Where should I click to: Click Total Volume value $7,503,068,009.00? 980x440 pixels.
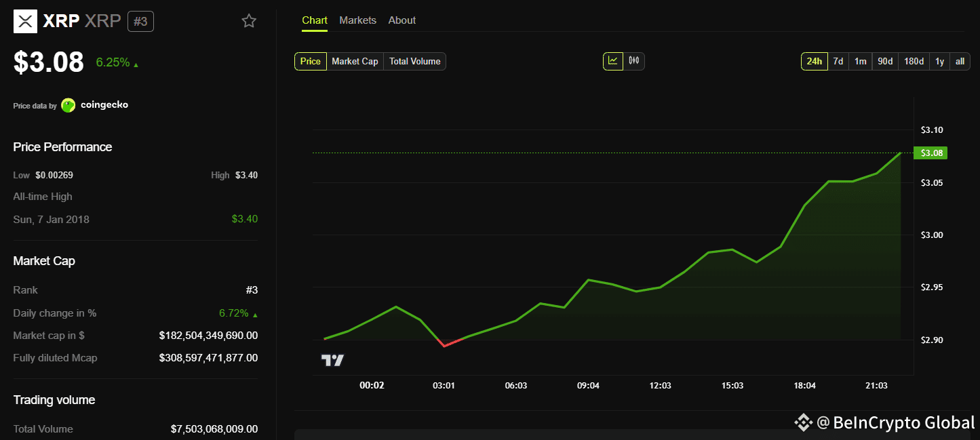(214, 429)
